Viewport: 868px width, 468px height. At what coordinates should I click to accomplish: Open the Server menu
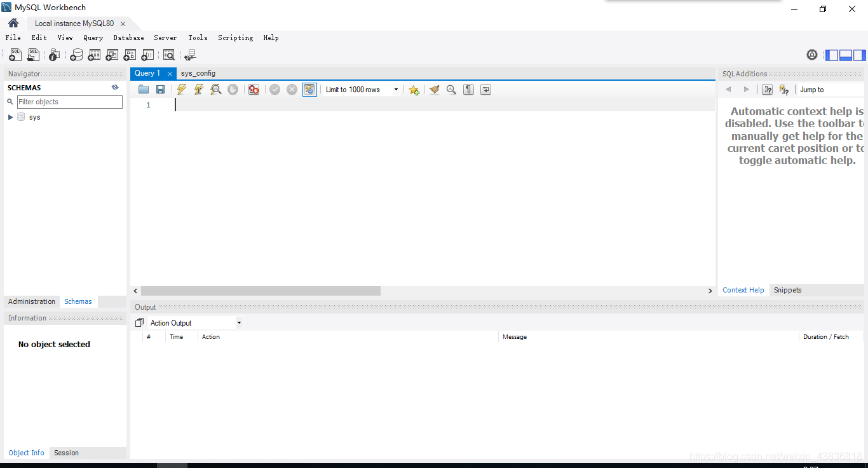pos(165,38)
